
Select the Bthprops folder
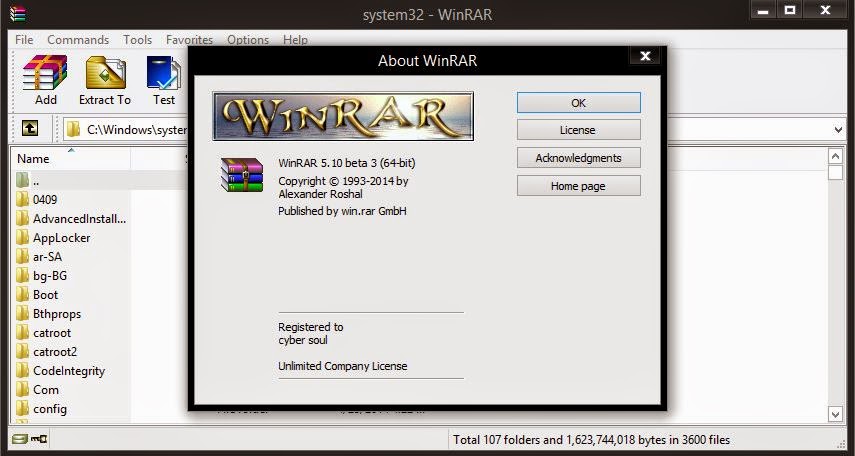57,314
